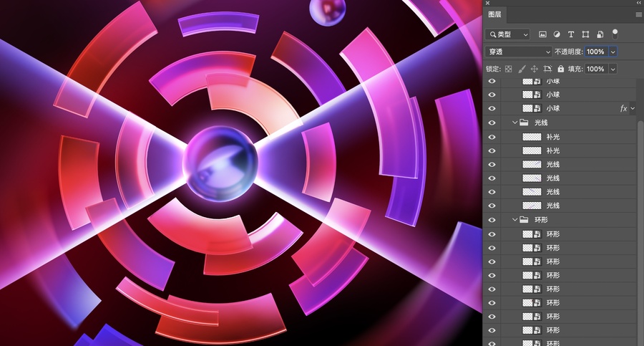Expand the effects list beside the fx icon
644x346 pixels.
tap(633, 109)
